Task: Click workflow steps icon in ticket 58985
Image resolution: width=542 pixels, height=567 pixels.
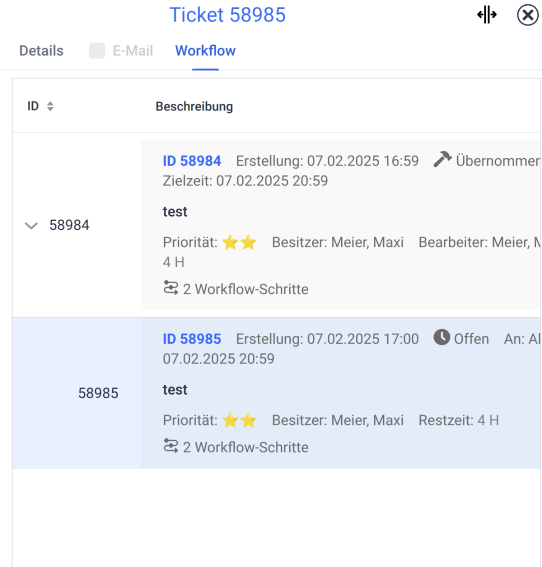Action: [171, 446]
